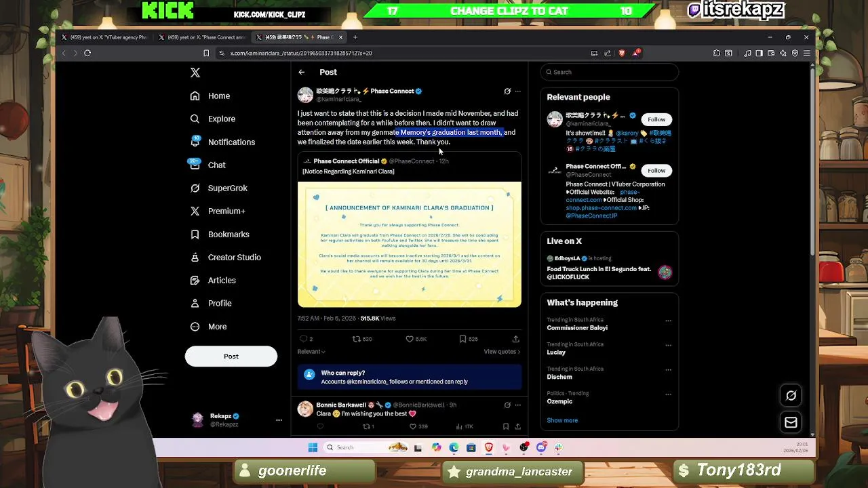Click the address bar bookmark icon
Screen dimensions: 868x488
click(206, 53)
